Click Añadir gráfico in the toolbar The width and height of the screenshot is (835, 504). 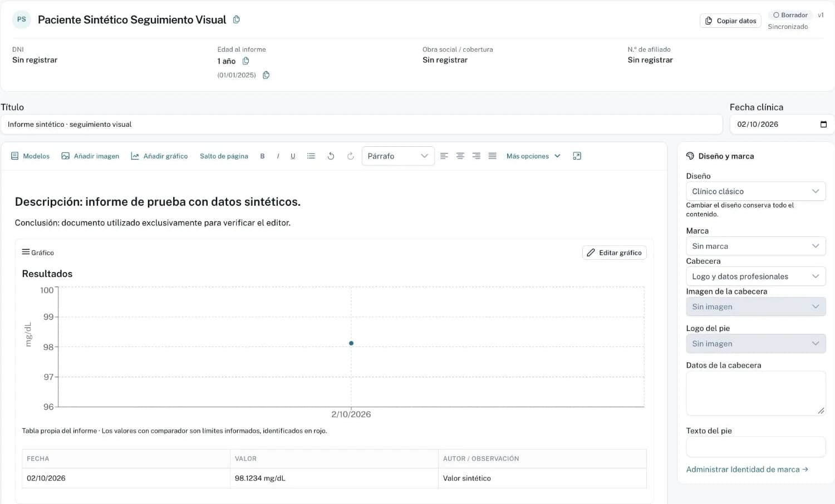coord(159,156)
